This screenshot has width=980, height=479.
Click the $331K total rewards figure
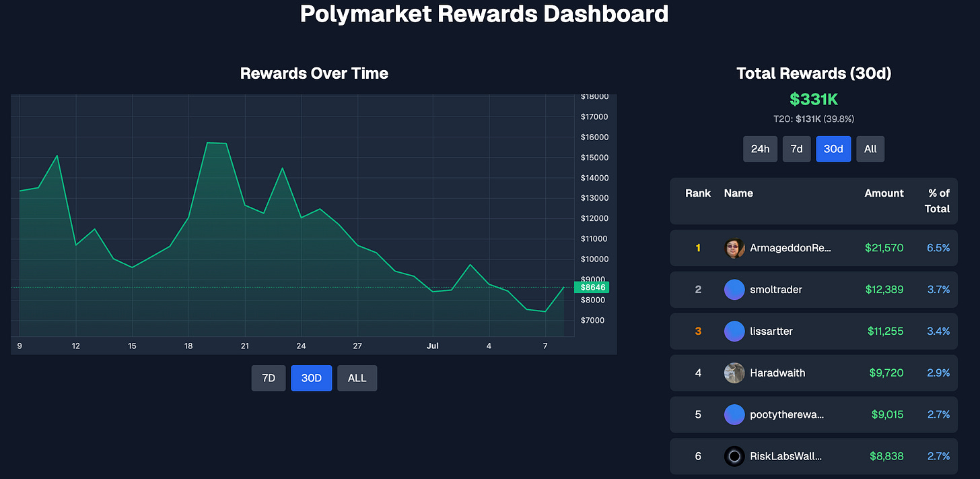(x=814, y=100)
